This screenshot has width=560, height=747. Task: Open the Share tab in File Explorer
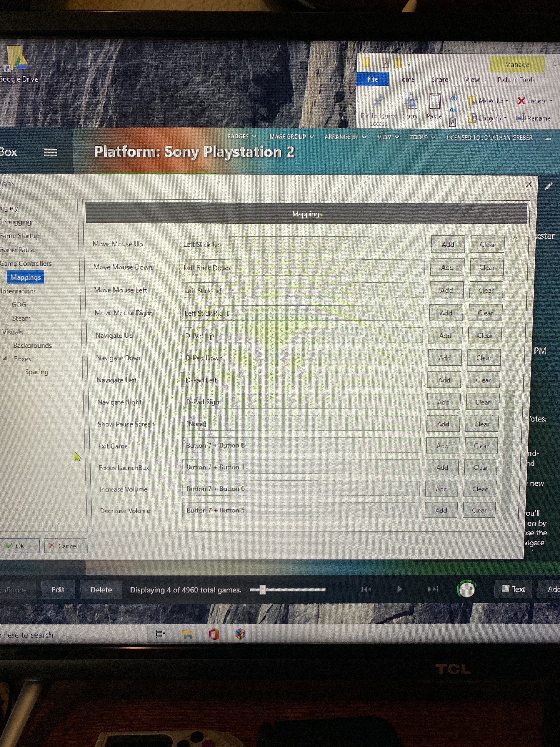pos(439,79)
